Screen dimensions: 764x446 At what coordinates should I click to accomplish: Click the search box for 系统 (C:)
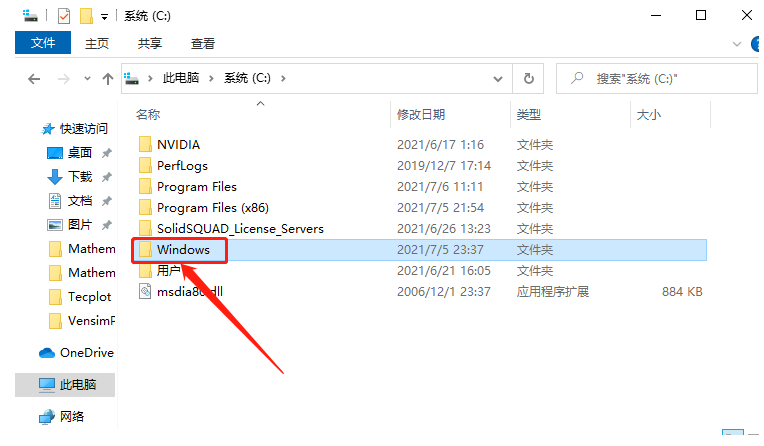(x=657, y=78)
